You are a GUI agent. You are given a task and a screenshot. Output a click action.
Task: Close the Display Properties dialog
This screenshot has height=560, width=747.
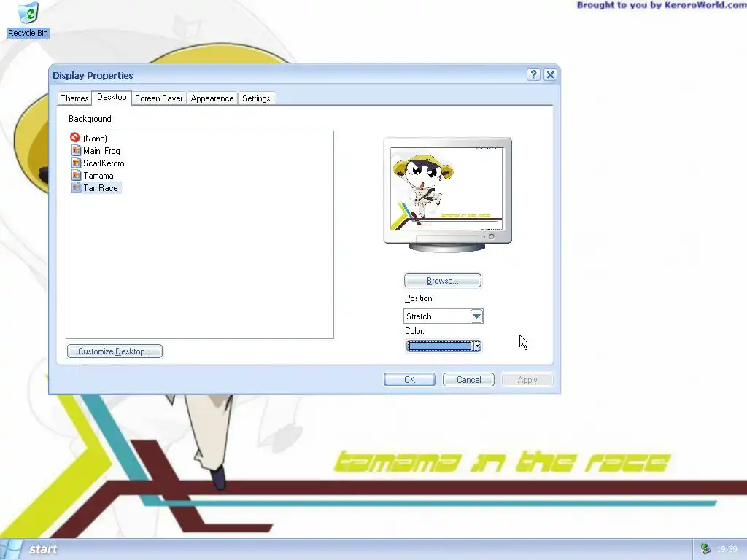550,75
